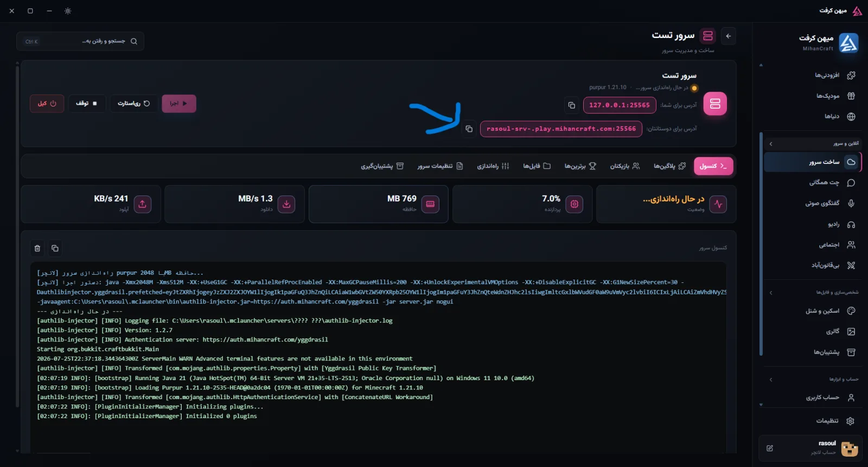The width and height of the screenshot is (868, 467).
Task: Click the sidebar scroll-up arrow
Action: (761, 65)
